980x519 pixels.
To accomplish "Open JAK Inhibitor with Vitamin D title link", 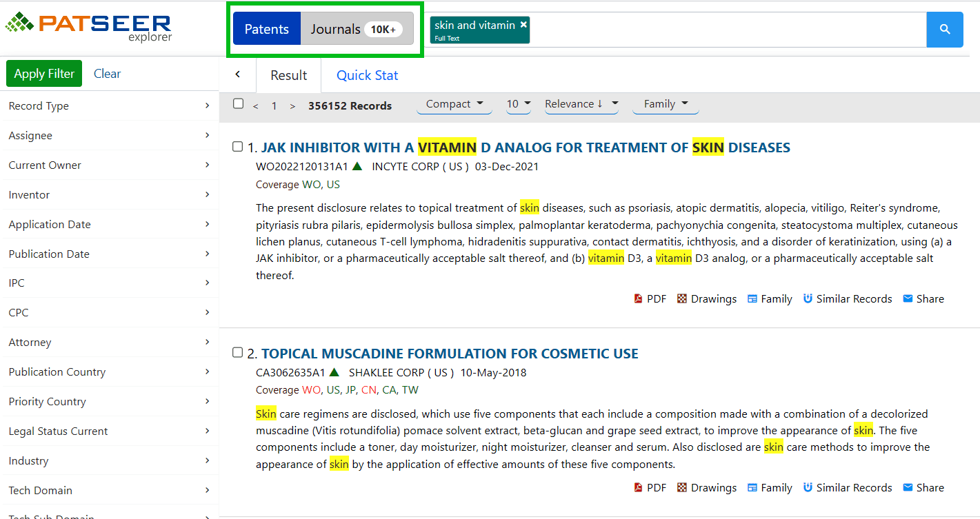I will click(526, 147).
